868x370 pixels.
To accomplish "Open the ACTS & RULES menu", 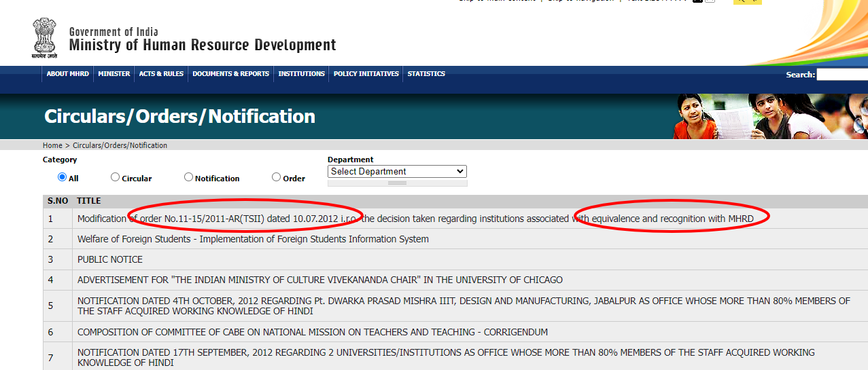I will coord(161,74).
